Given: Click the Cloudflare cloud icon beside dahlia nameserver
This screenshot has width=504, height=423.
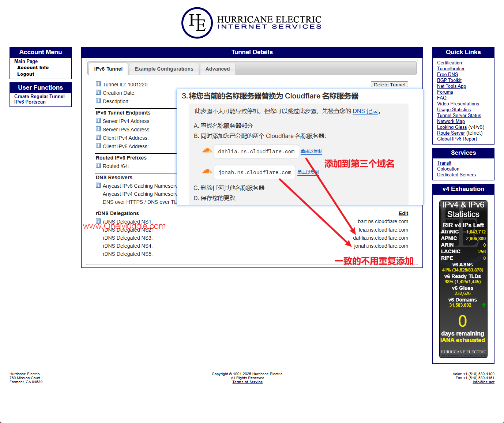Looking at the screenshot, I should 207,150.
